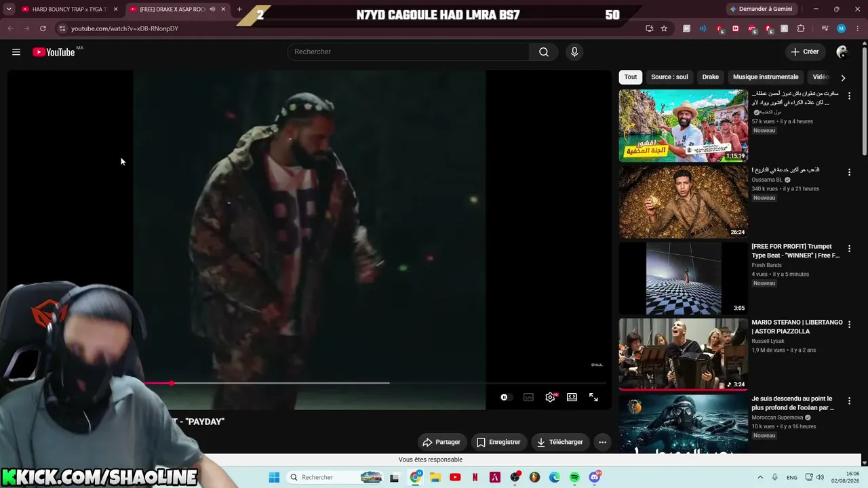This screenshot has height=488, width=868.
Task: Click the Créer button
Action: [804, 52]
